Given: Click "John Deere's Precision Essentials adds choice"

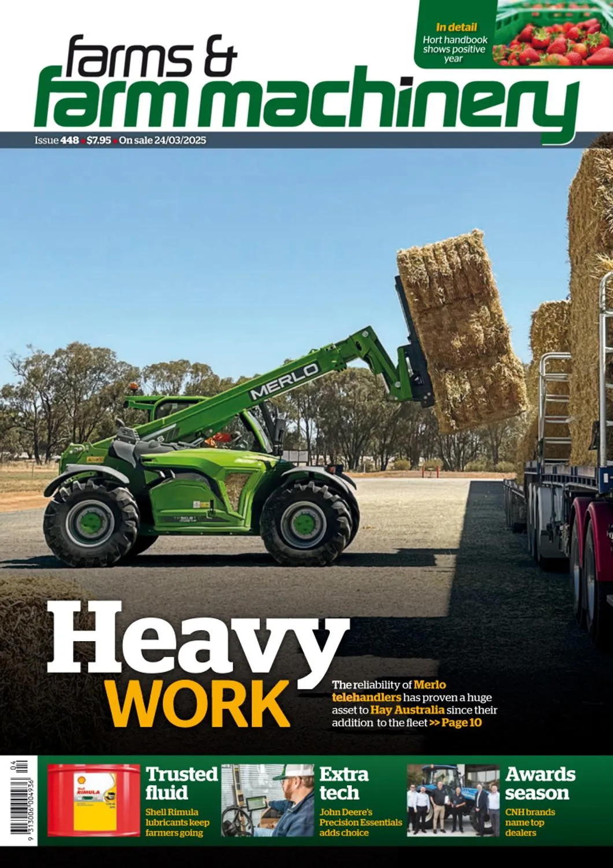Looking at the screenshot, I should (361, 822).
